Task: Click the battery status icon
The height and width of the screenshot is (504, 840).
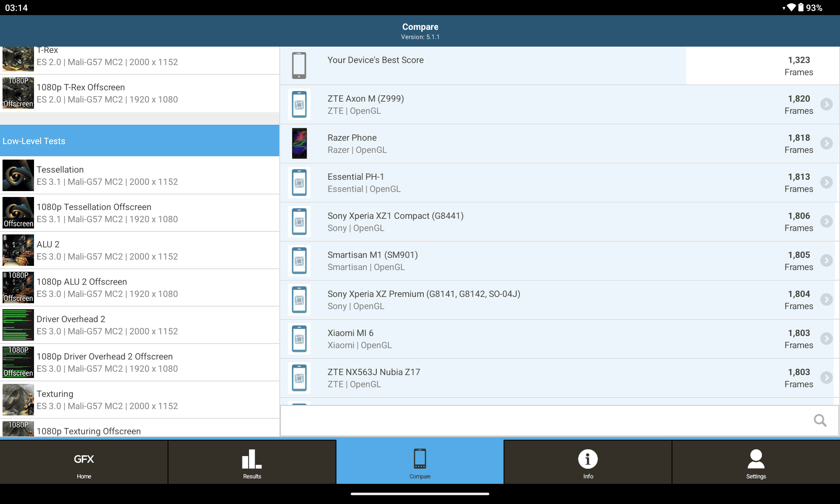Action: point(801,8)
